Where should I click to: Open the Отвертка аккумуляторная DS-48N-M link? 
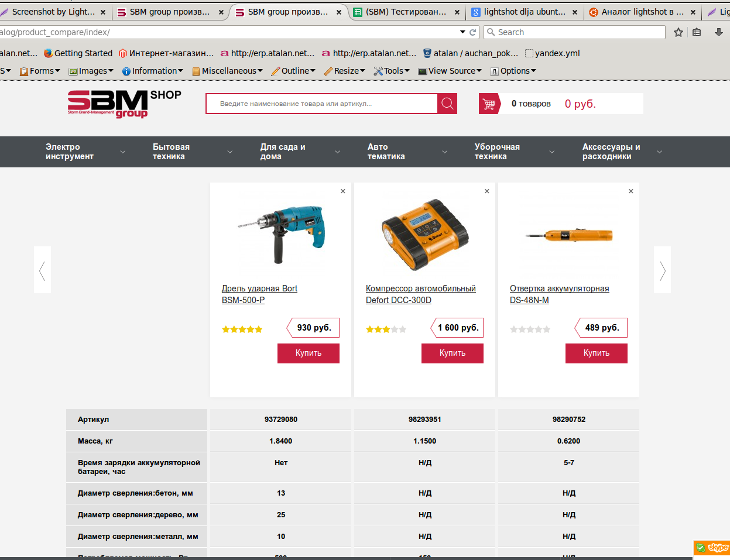560,294
